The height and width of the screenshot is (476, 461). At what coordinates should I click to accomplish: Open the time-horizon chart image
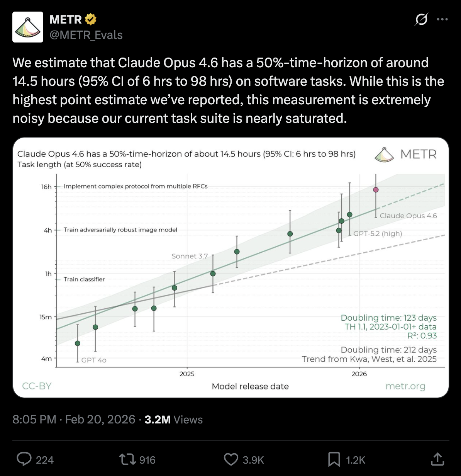click(231, 267)
